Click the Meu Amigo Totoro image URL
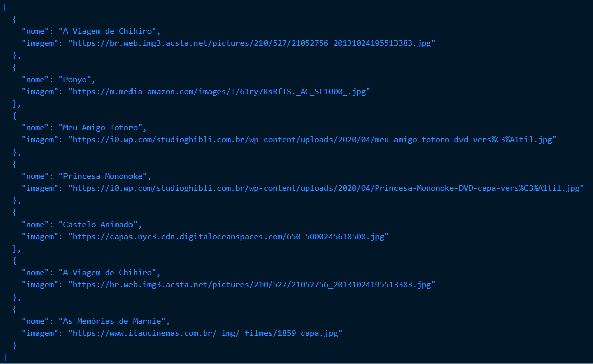This screenshot has height=364, width=593. pos(311,140)
